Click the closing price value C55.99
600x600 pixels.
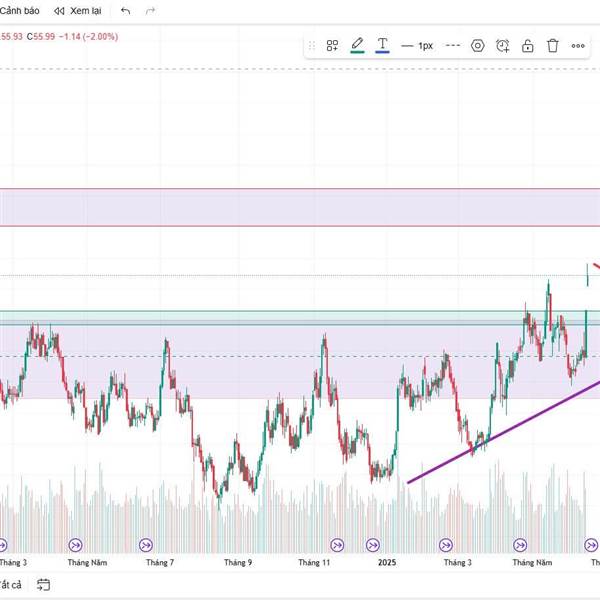(41, 37)
